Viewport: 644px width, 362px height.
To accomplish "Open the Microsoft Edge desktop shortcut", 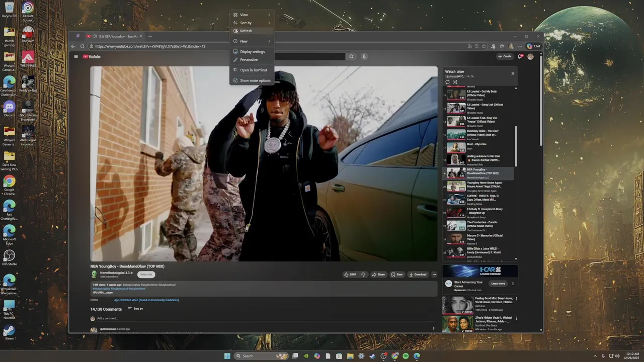I will [x=9, y=234].
